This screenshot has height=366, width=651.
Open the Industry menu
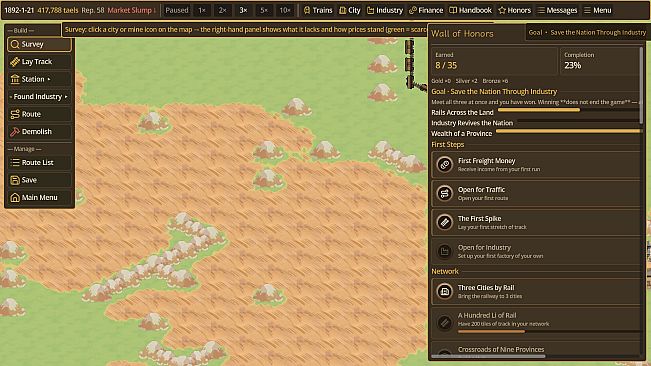pyautogui.click(x=385, y=10)
